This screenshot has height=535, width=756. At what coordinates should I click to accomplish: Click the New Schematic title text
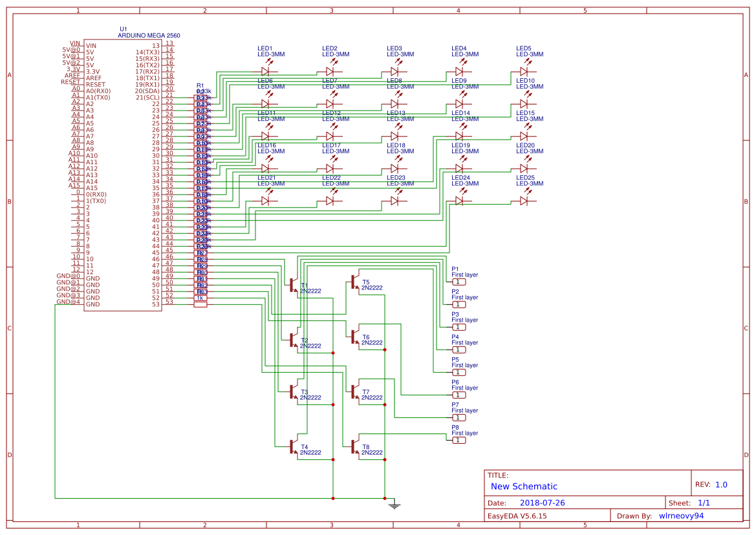coord(524,487)
